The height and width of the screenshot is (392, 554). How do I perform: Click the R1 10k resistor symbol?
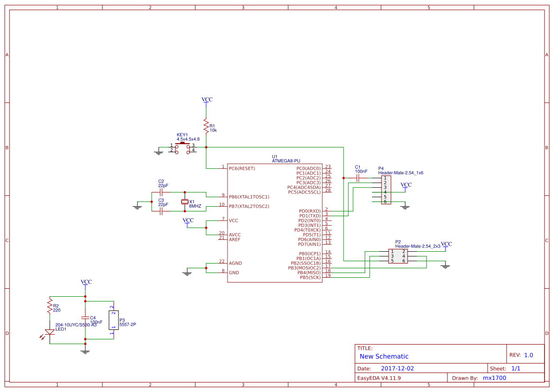[206, 125]
